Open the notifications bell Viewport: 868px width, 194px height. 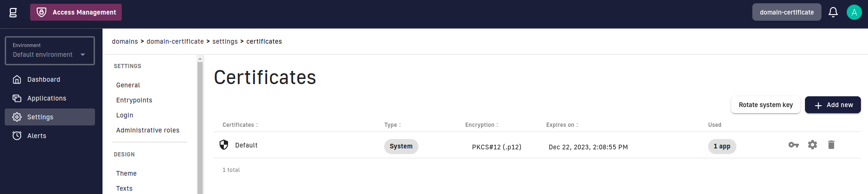tap(833, 12)
